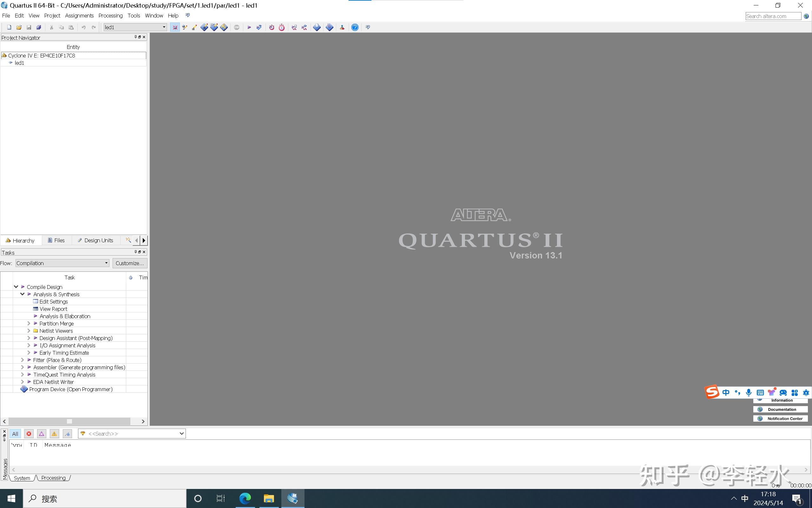Screen dimensions: 812x508
Task: Show error messages filter icon
Action: click(x=29, y=434)
